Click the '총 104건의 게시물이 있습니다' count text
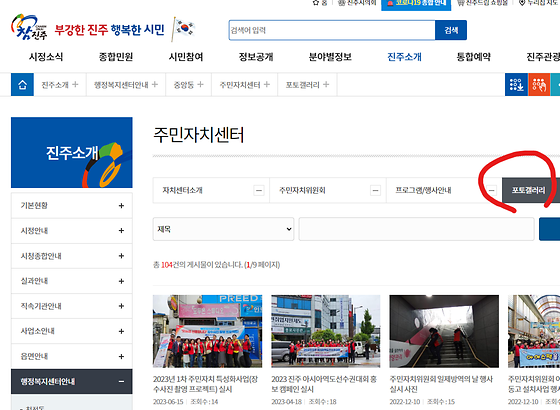The height and width of the screenshot is (410, 560). tap(198, 265)
